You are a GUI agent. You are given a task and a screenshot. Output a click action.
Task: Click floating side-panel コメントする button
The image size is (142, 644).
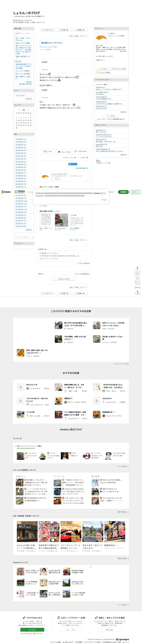(x=137, y=278)
